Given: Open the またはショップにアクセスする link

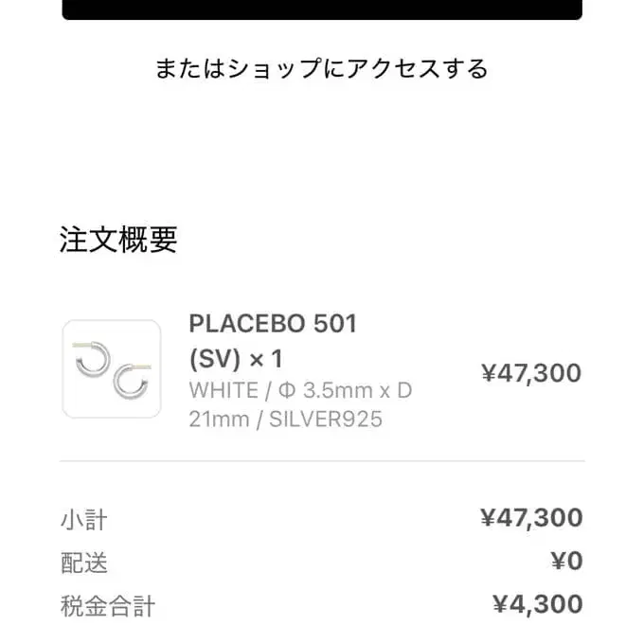Looking at the screenshot, I should tap(322, 69).
